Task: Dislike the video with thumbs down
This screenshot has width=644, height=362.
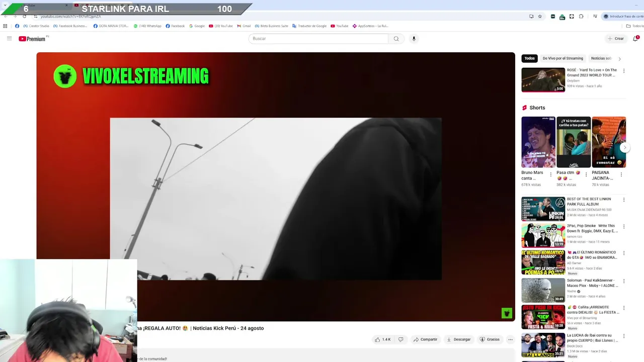Action: pyautogui.click(x=400, y=339)
